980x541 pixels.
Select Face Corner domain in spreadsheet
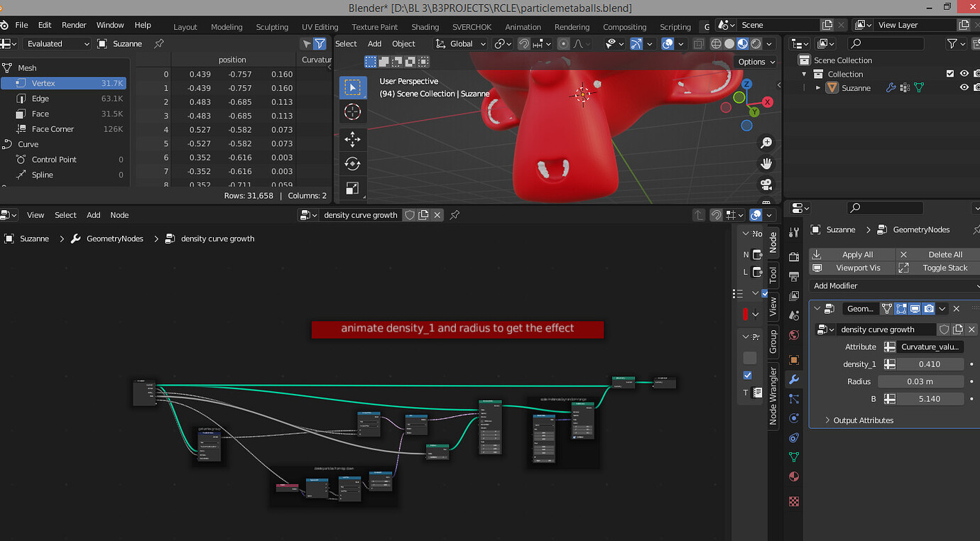click(64, 129)
